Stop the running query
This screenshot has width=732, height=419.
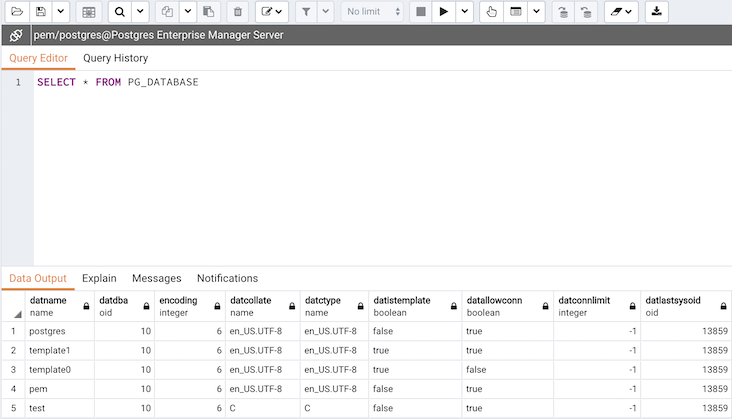point(421,12)
